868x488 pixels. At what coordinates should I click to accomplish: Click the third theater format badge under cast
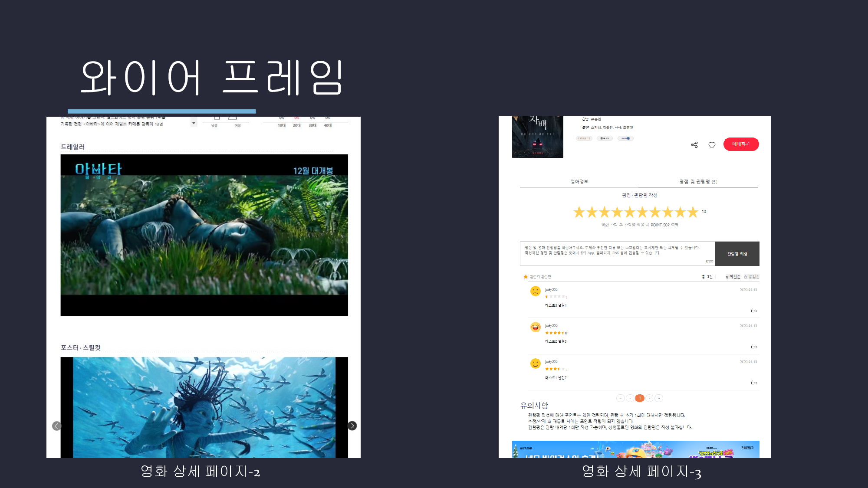coord(625,138)
